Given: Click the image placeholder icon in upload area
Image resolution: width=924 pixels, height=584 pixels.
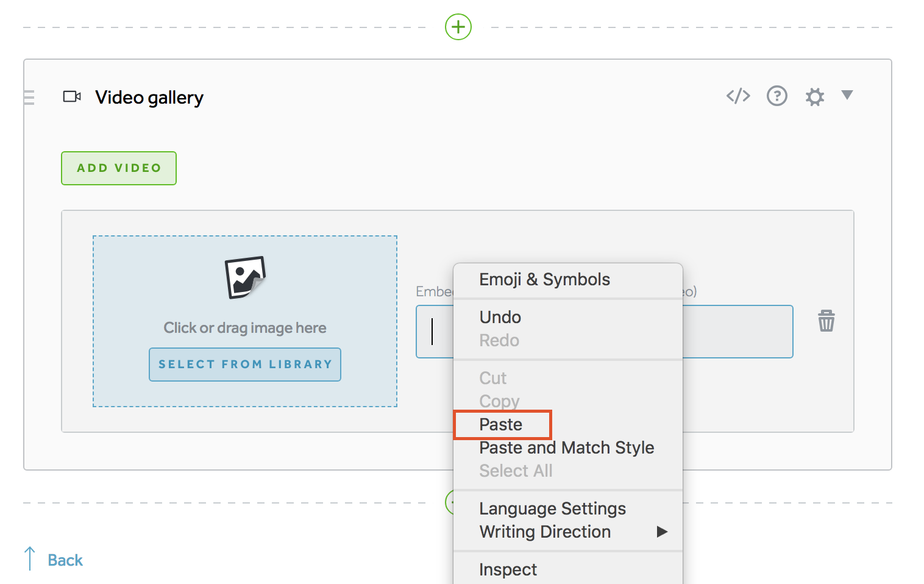Looking at the screenshot, I should [x=245, y=277].
